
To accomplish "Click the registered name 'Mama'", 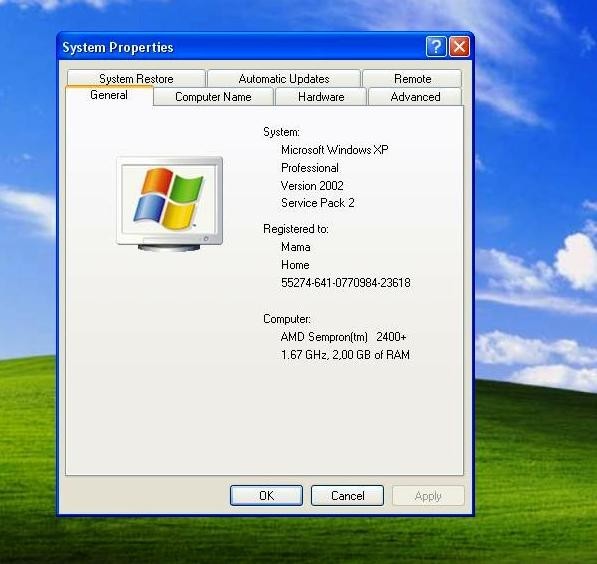I will coord(296,247).
